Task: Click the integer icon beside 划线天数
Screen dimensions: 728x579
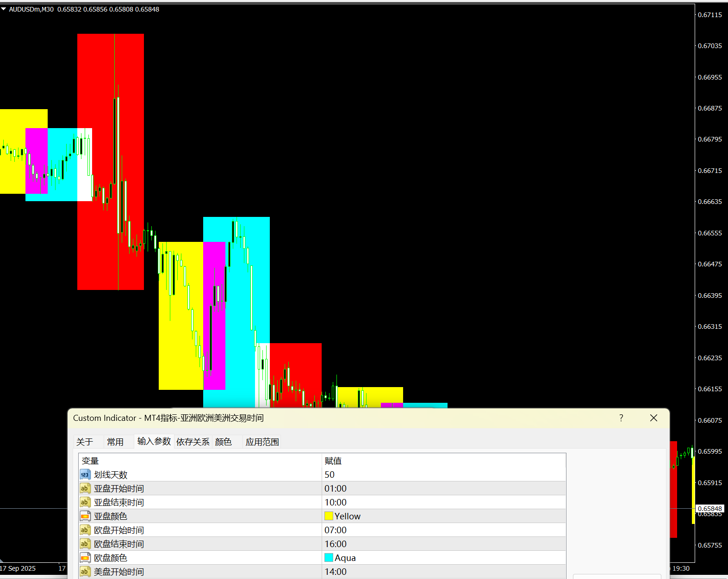Action: (85, 474)
